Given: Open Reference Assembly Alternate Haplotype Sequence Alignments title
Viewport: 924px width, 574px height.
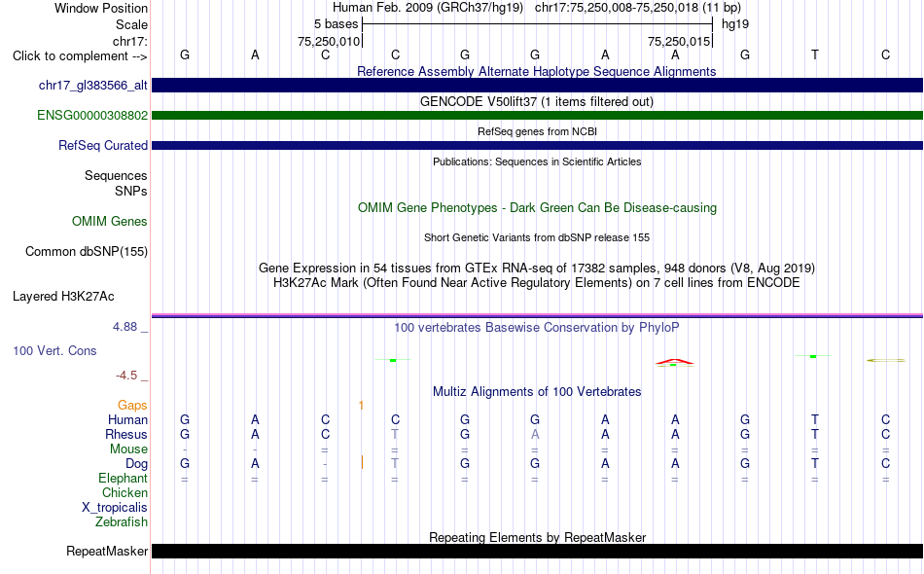Looking at the screenshot, I should tap(537, 71).
